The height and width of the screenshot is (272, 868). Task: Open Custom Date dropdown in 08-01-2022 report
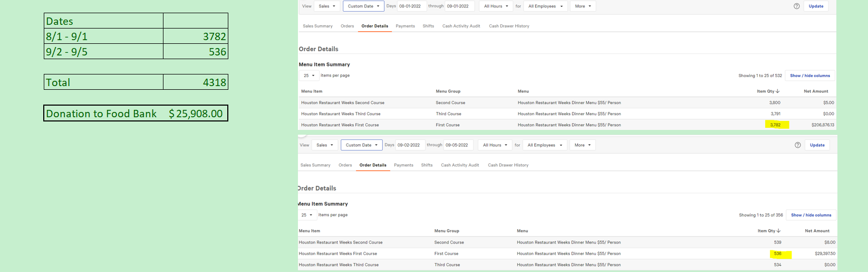click(363, 6)
